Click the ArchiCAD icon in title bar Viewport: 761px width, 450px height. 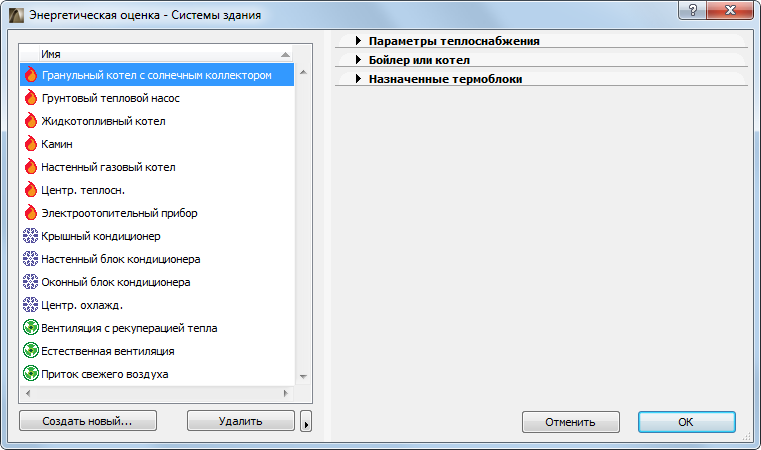16,15
